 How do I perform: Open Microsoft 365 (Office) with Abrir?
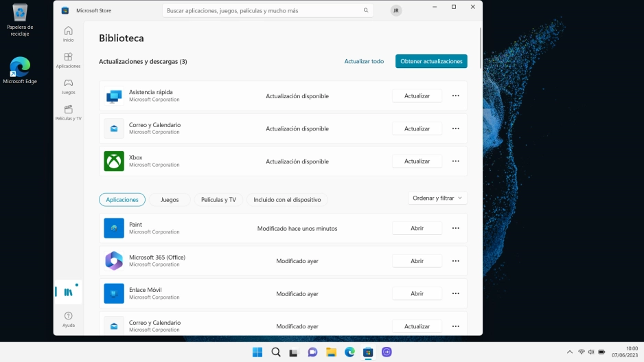tap(417, 261)
